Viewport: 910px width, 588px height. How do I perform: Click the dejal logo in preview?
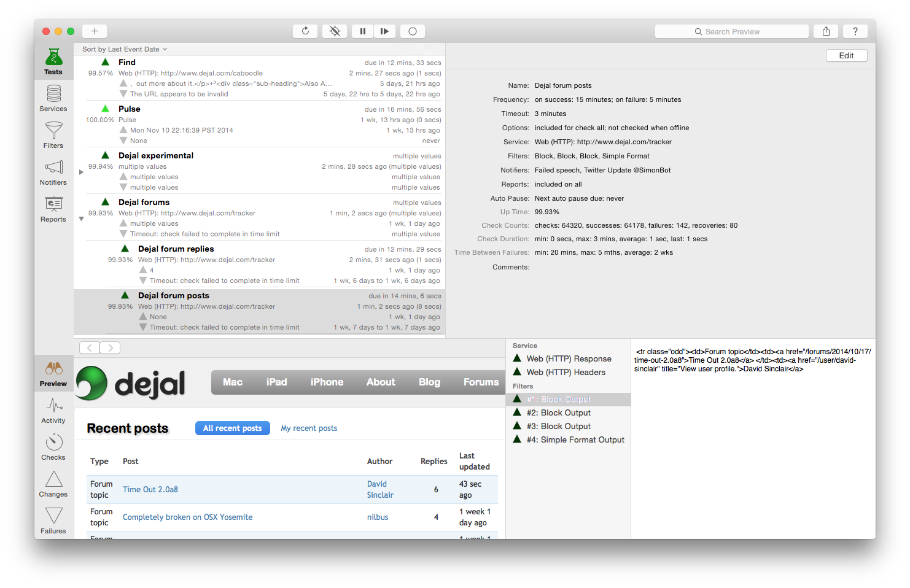click(x=131, y=383)
